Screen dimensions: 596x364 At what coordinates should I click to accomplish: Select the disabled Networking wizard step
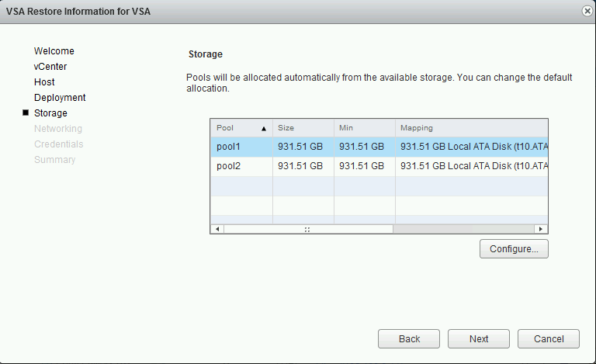(58, 129)
